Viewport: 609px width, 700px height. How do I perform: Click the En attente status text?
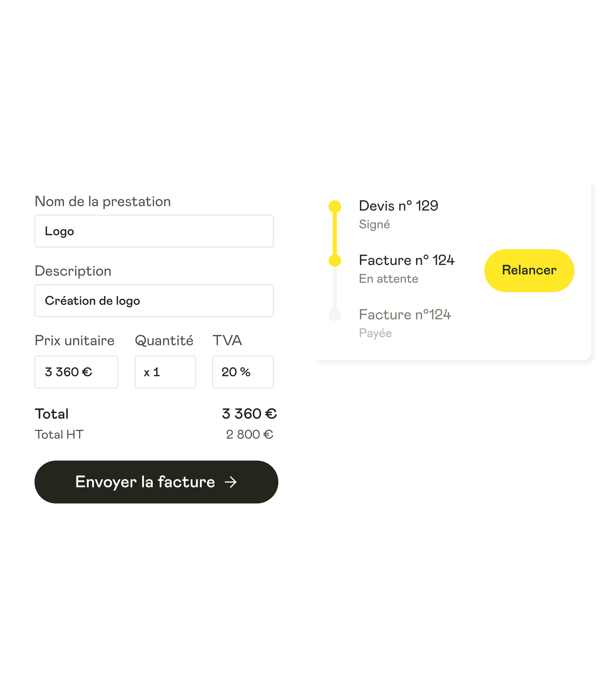tap(388, 279)
